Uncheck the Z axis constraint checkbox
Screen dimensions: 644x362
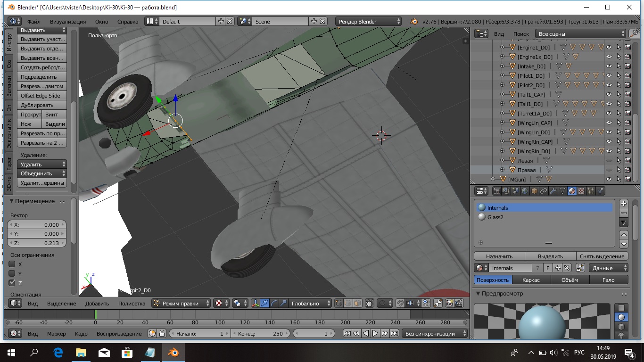click(12, 283)
